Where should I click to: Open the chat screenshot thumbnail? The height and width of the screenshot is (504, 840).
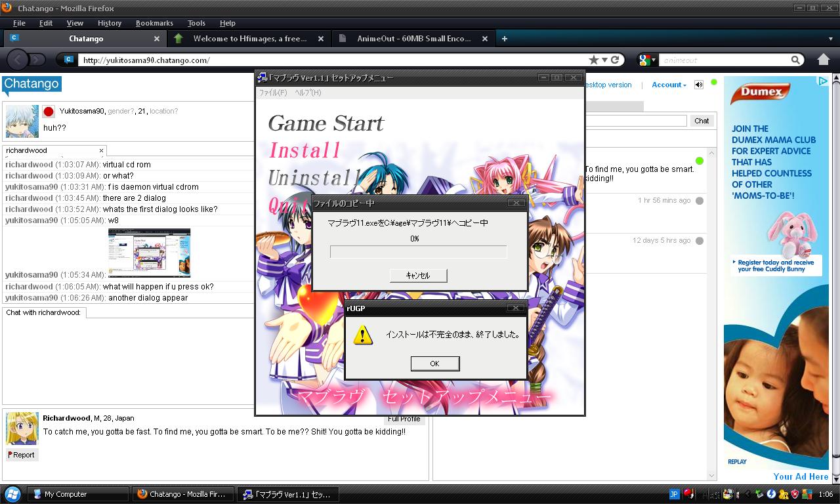click(x=149, y=253)
